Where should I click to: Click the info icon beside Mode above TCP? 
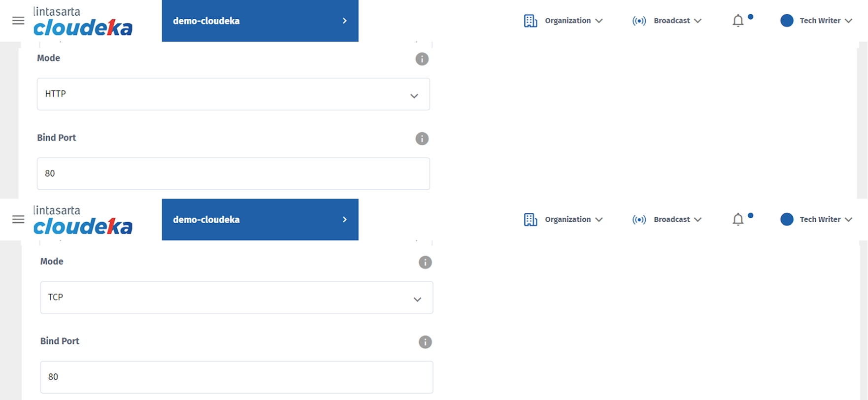(425, 263)
